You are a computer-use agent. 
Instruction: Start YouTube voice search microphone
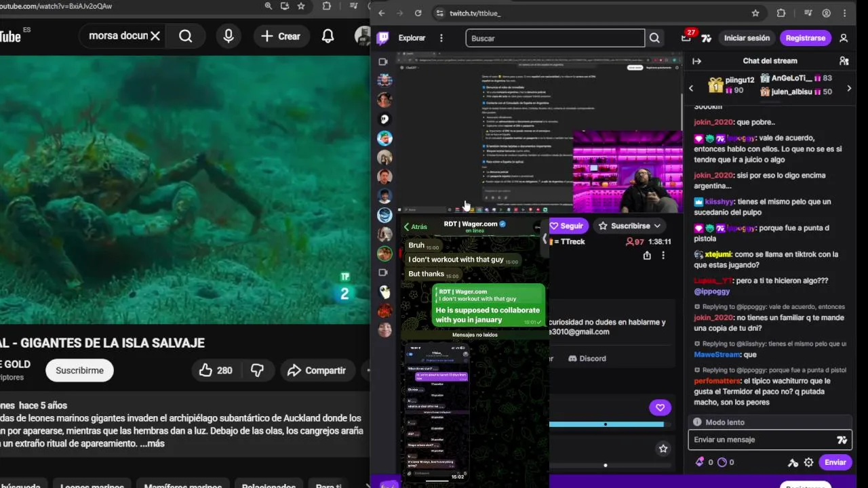pos(229,36)
